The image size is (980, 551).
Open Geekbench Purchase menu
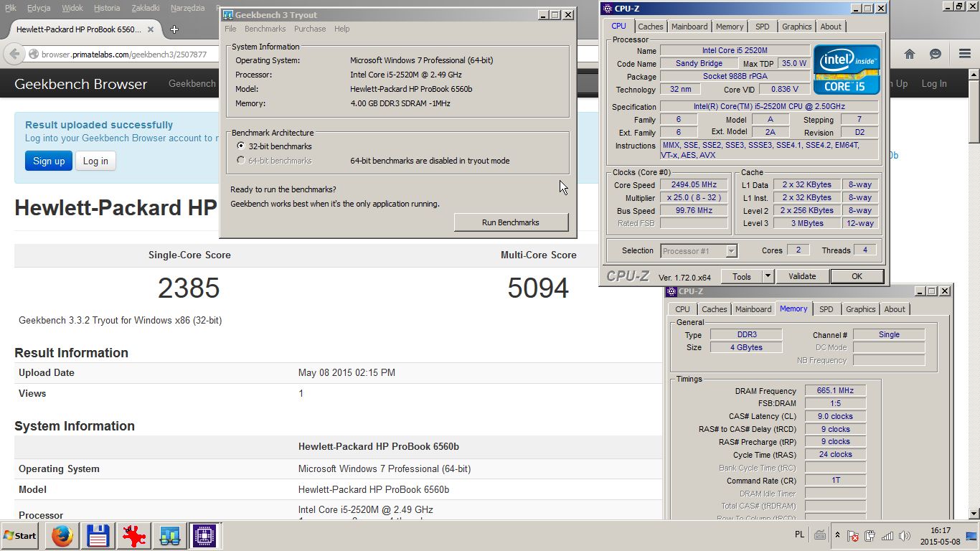point(310,29)
